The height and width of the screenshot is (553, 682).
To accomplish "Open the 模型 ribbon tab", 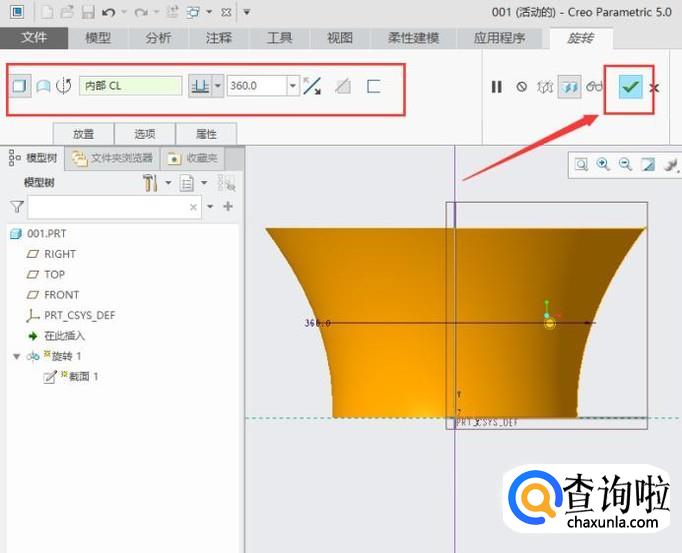I will 98,38.
